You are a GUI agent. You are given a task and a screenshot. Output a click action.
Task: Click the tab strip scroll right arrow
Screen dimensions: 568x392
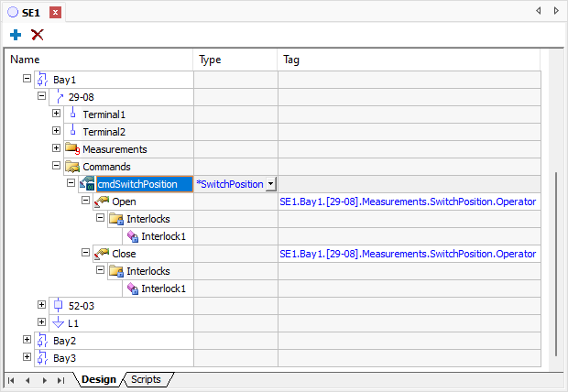[x=556, y=11]
